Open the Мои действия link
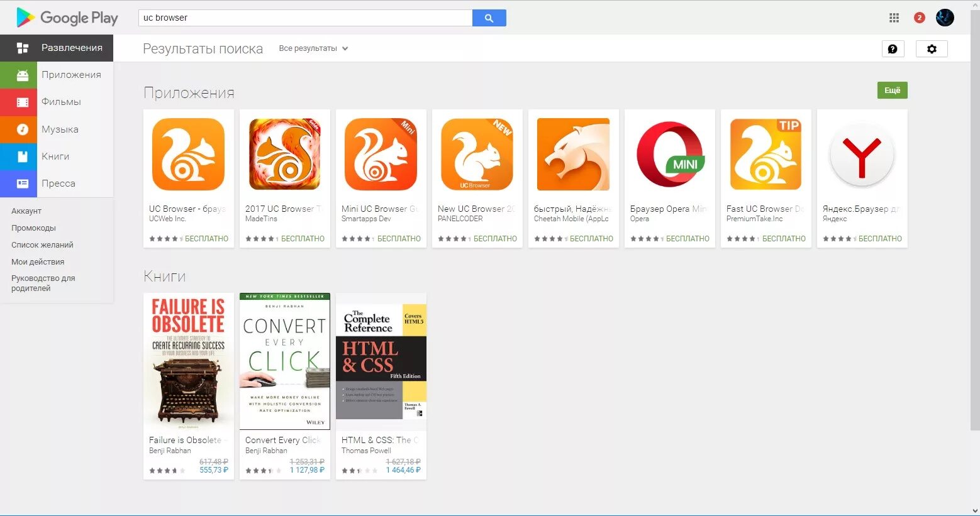This screenshot has width=980, height=516. click(38, 262)
